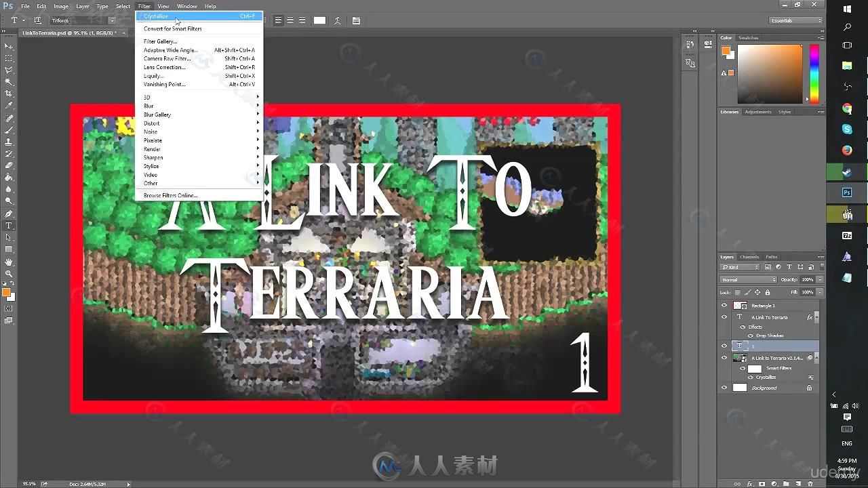The height and width of the screenshot is (488, 868).
Task: Open Character and Paragraph panels icon
Action: pos(356,20)
